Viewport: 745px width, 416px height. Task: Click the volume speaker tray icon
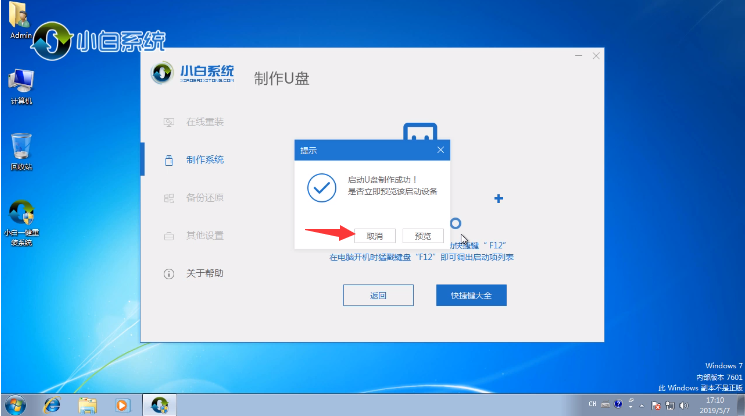point(684,405)
